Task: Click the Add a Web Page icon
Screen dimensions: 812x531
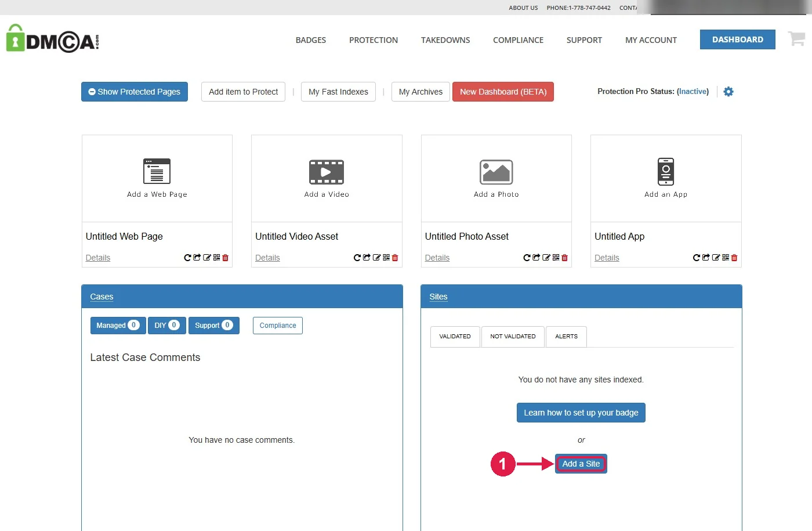Action: click(x=157, y=171)
